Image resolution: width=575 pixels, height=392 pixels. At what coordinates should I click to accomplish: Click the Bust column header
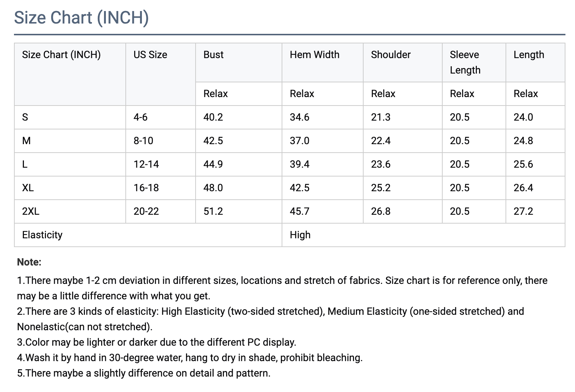(x=213, y=55)
